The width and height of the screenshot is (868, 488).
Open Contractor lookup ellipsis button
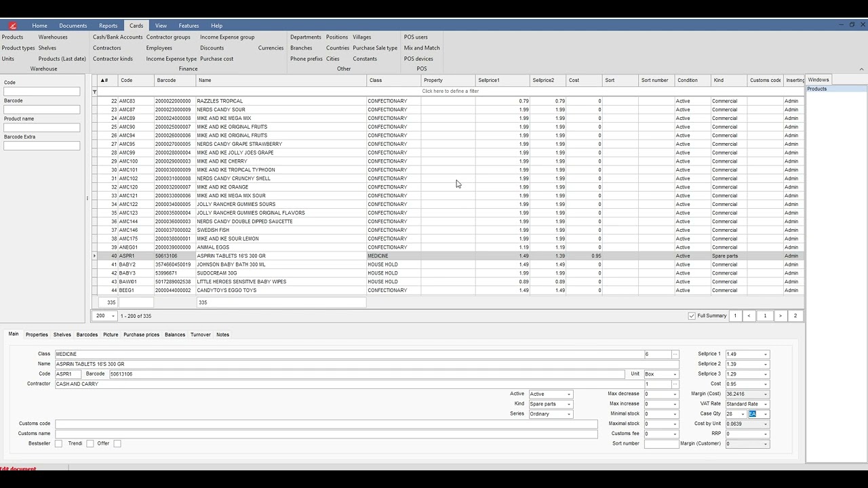point(675,384)
